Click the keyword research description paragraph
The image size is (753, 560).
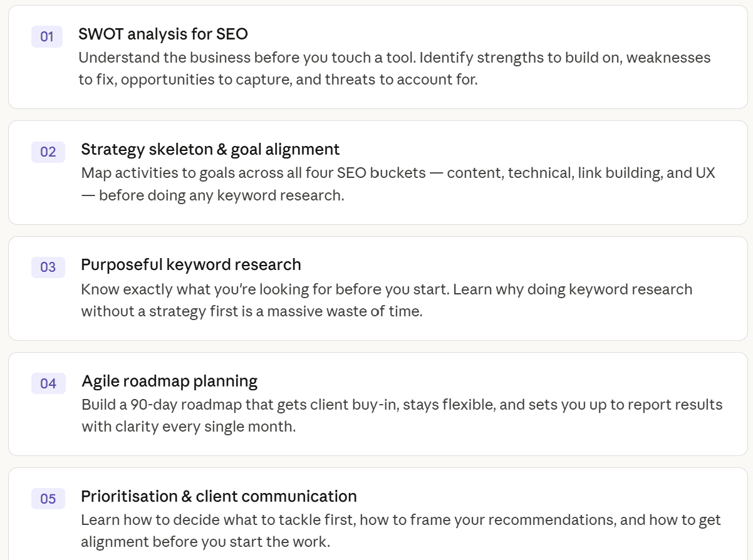[x=387, y=300]
